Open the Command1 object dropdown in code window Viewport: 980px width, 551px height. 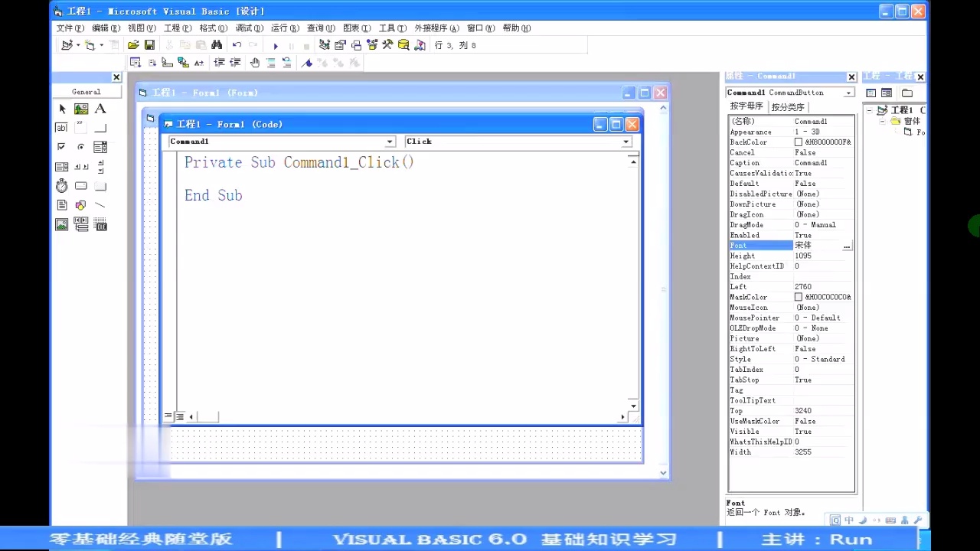coord(389,142)
